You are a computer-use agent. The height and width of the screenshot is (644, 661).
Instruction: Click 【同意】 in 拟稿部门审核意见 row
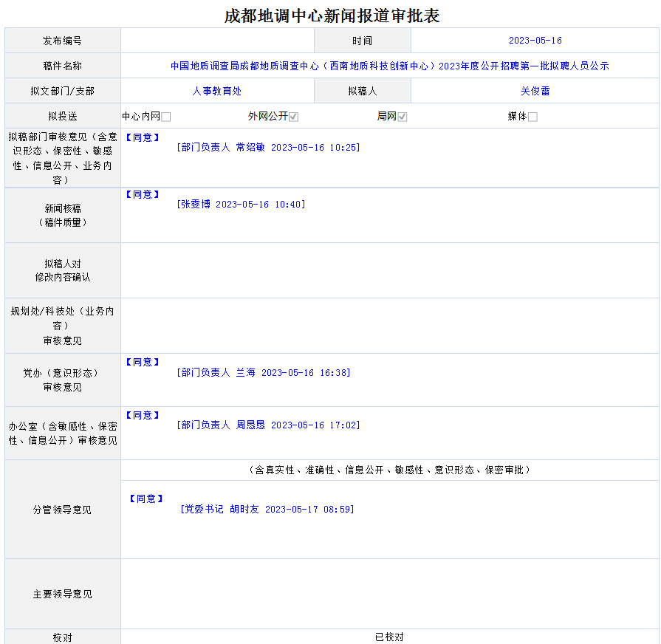pos(143,137)
